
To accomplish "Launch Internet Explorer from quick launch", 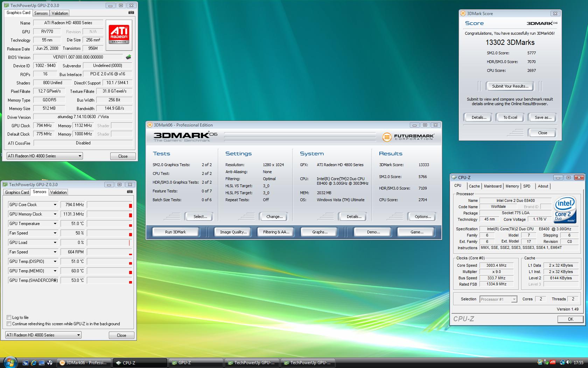I will [x=34, y=363].
